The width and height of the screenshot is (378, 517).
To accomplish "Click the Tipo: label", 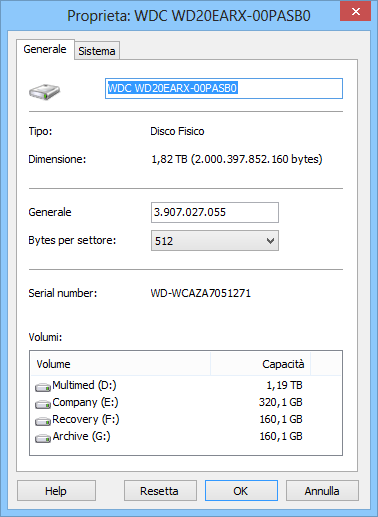I will [x=40, y=131].
